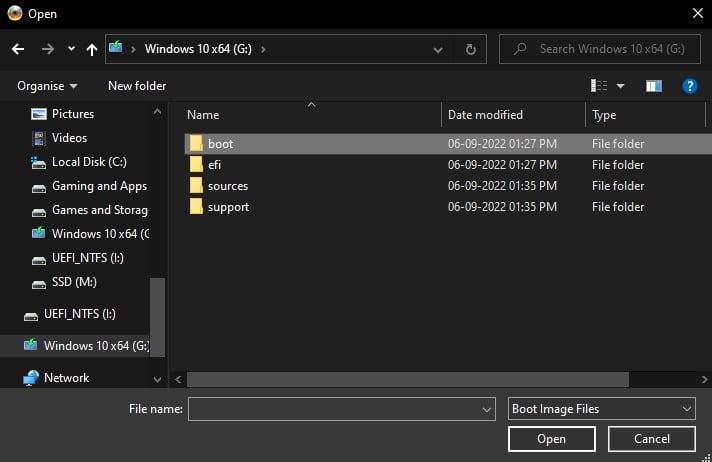Image resolution: width=712 pixels, height=462 pixels.
Task: Create a New folder
Action: (x=137, y=86)
